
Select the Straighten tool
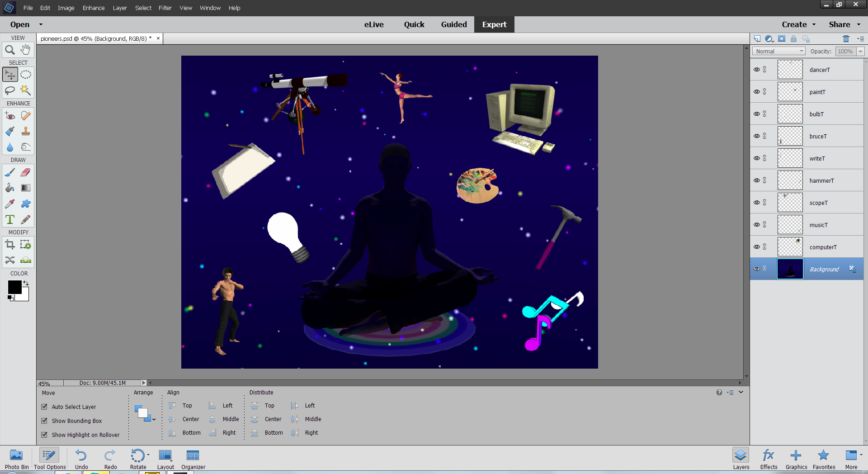click(x=26, y=260)
